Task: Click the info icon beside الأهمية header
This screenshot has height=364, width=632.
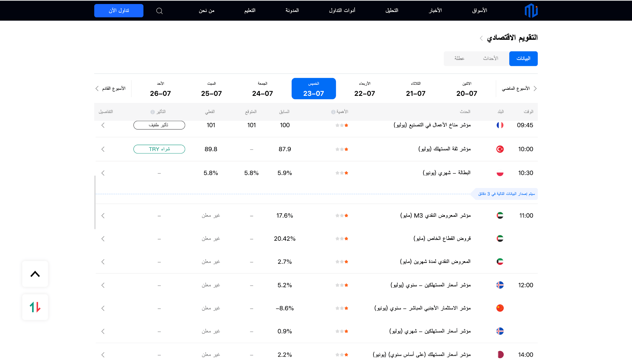Action: pos(333,112)
